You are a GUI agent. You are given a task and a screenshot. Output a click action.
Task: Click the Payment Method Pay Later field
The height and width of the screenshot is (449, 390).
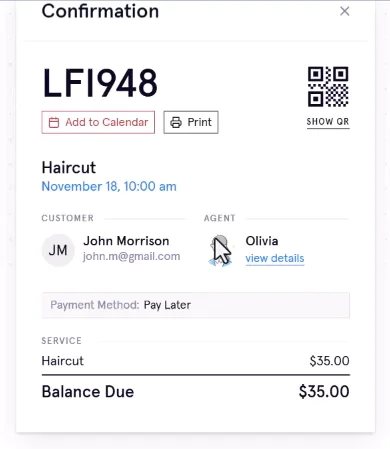[196, 305]
